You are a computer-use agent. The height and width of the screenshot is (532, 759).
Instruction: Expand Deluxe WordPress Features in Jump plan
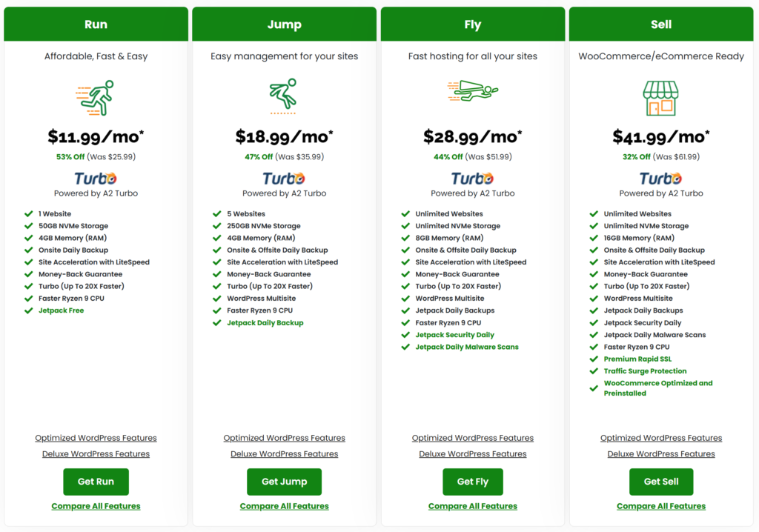tap(284, 454)
